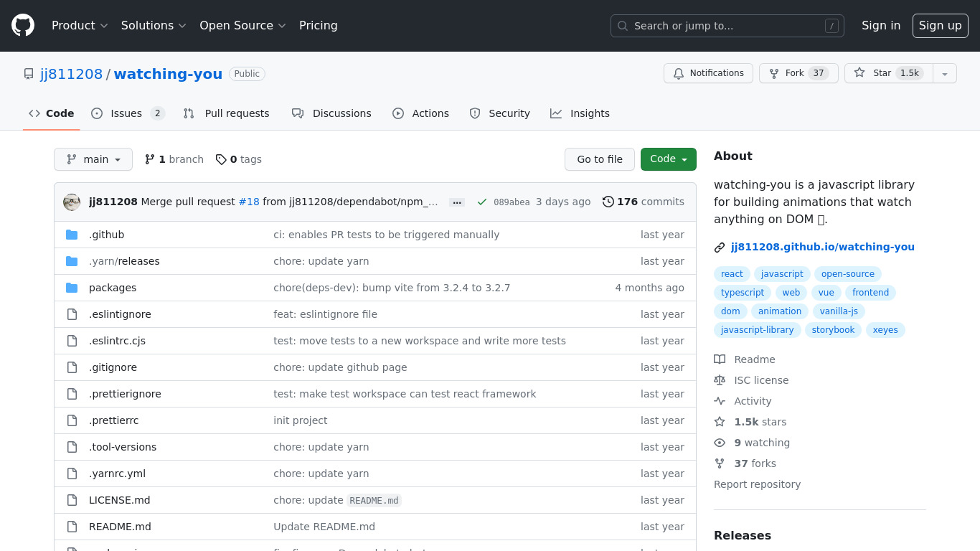Expand the Open Source menu
The image size is (980, 551).
[x=242, y=25]
